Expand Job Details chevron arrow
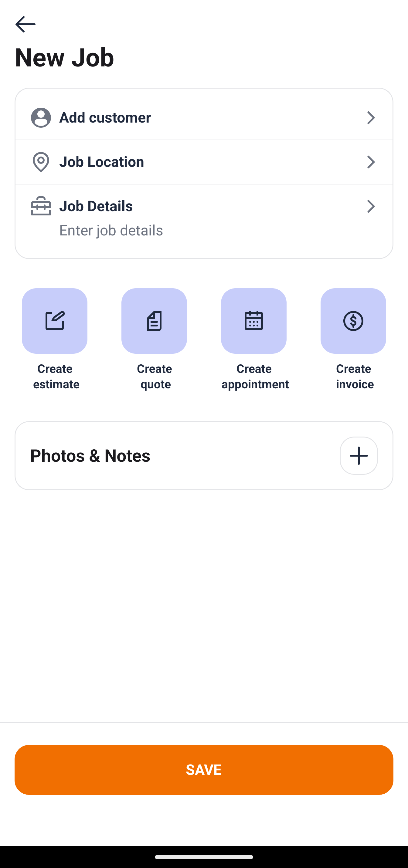This screenshot has width=408, height=868. pyautogui.click(x=371, y=206)
